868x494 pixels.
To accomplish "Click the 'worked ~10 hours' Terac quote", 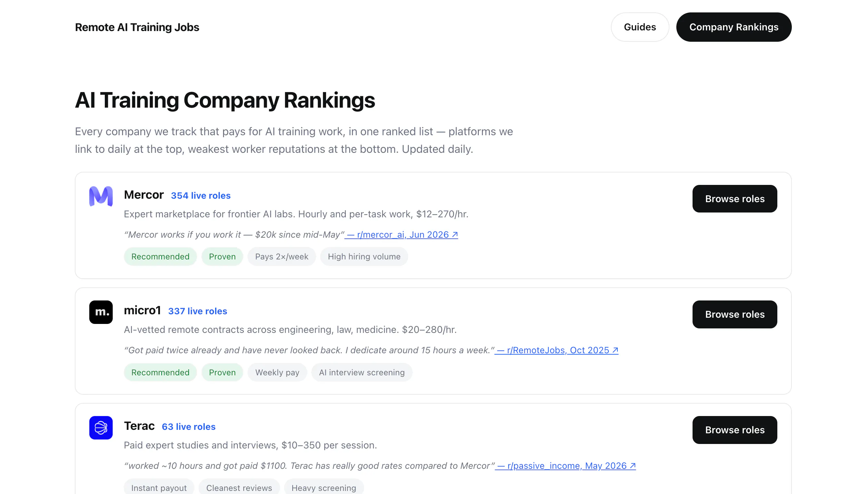I will pos(309,466).
